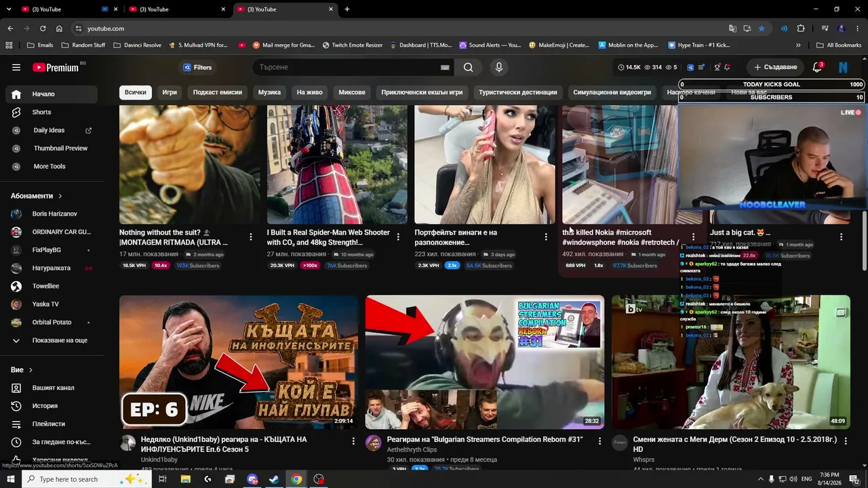Show hidden bookmarks with the chevron

(798, 45)
